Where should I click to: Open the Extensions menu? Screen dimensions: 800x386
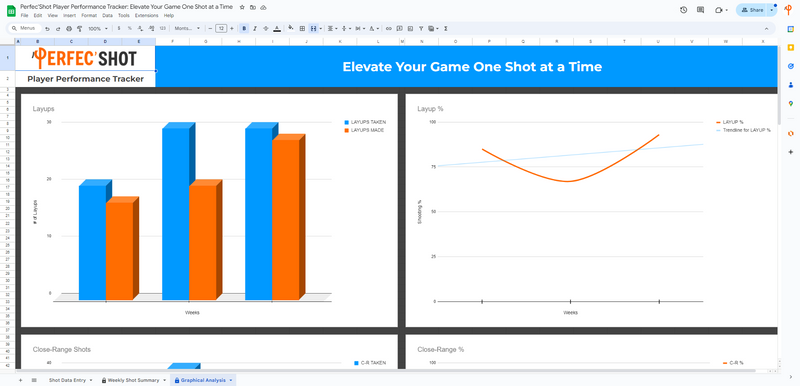coord(146,16)
